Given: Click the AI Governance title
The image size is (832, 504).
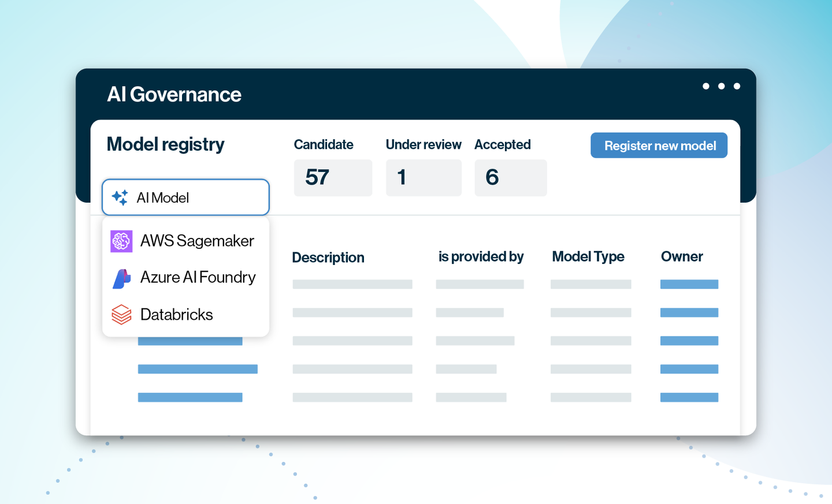Looking at the screenshot, I should click(174, 95).
